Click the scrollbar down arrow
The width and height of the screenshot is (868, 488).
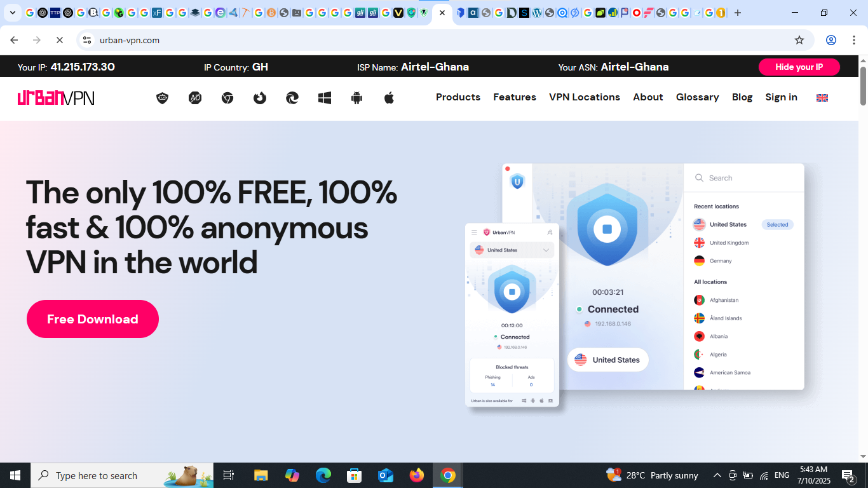pyautogui.click(x=863, y=456)
